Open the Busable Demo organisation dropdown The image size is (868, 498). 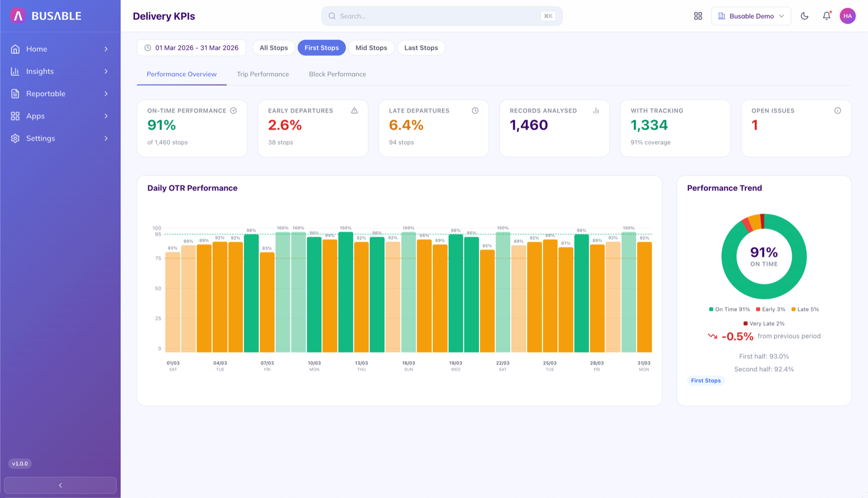coord(751,16)
